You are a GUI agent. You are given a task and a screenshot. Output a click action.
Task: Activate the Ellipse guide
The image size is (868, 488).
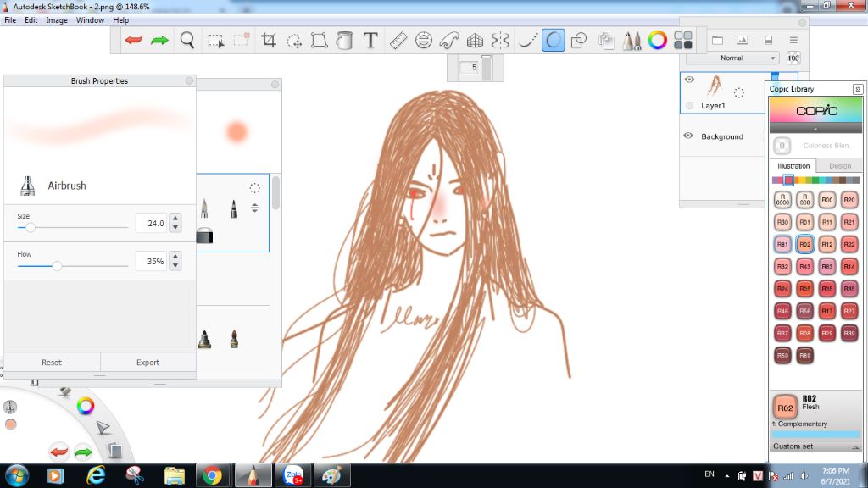coord(424,41)
